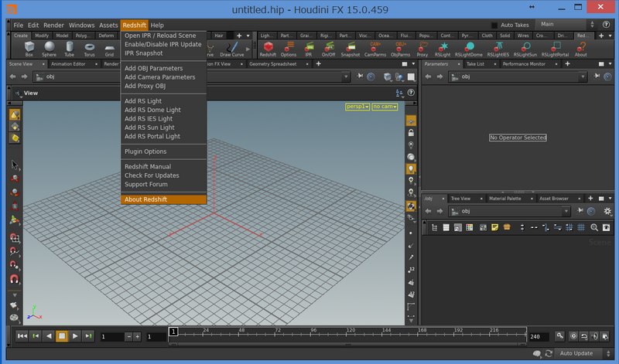Add an RSLightPortal from the shelf
619x364 pixels.
555,49
